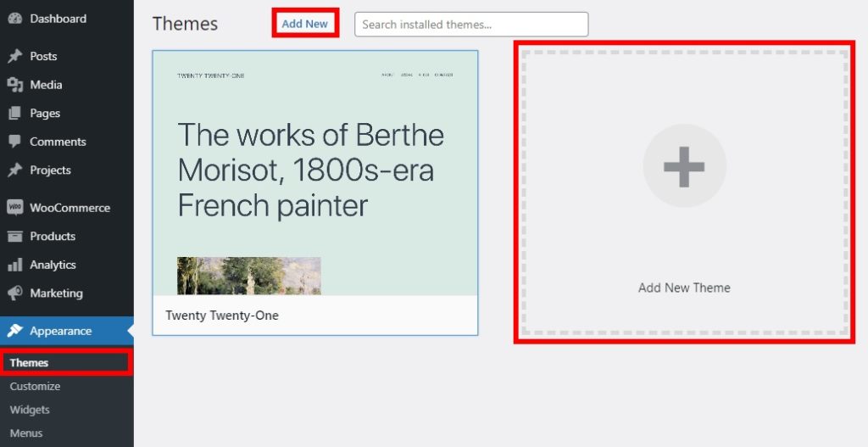Click the WooCommerce logo icon

point(15,208)
